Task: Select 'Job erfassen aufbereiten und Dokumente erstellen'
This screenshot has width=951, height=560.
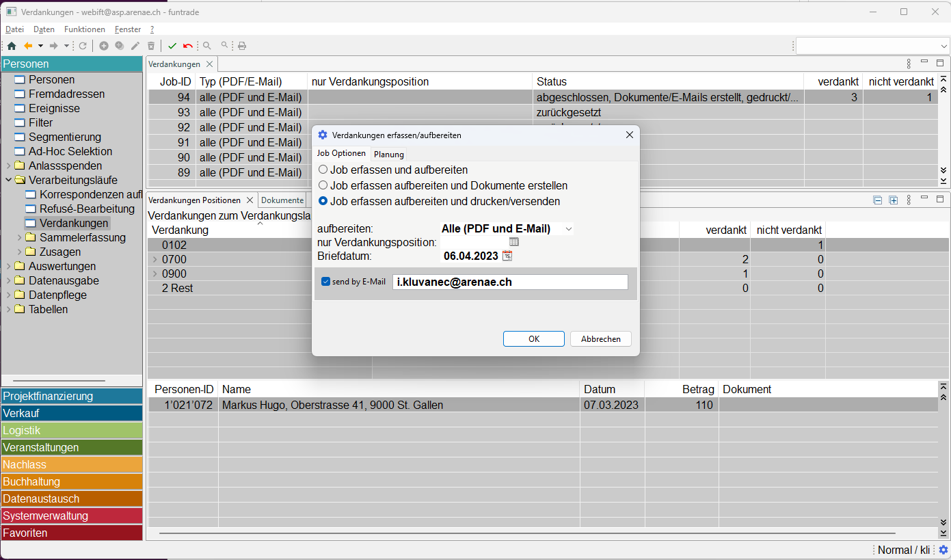Action: (x=323, y=185)
